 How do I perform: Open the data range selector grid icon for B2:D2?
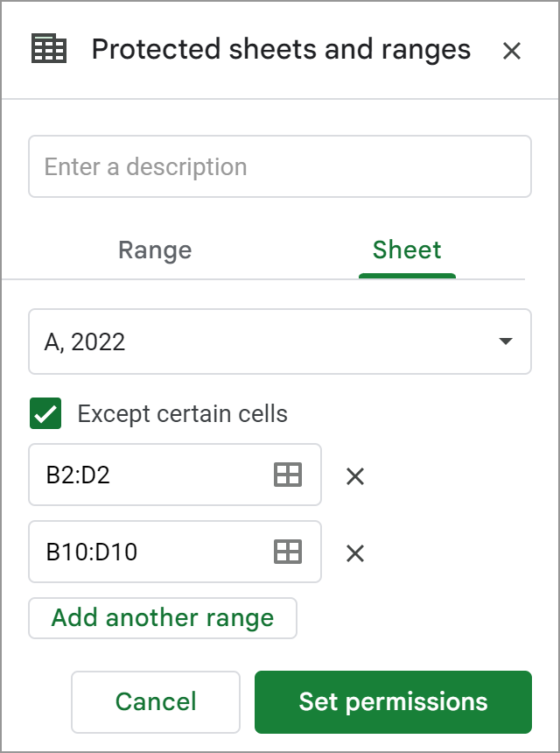[x=288, y=475]
